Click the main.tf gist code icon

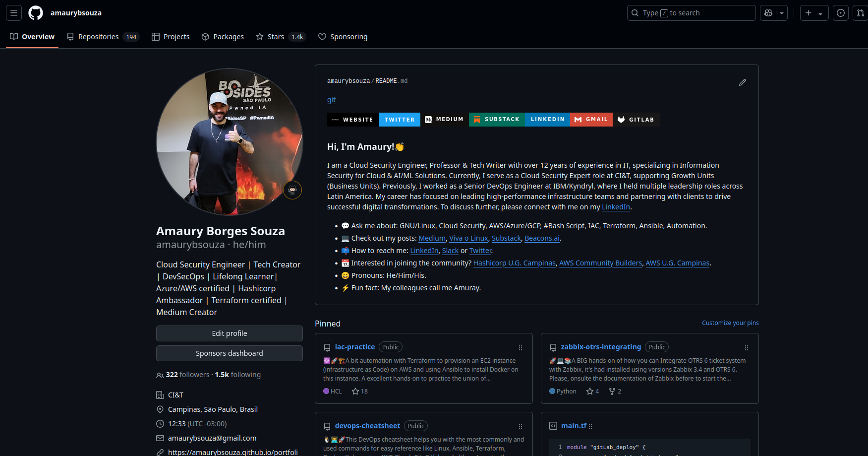pos(553,426)
